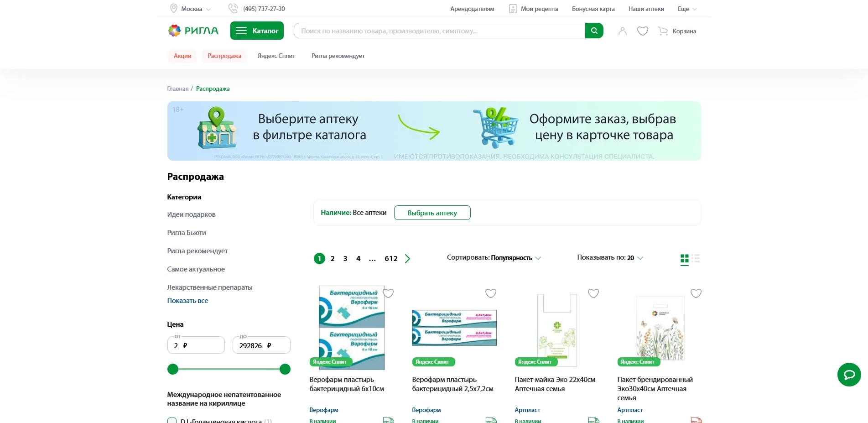Add Пакет-майка Эко to favorites
Viewport: 868px width, 423px height.
(593, 293)
